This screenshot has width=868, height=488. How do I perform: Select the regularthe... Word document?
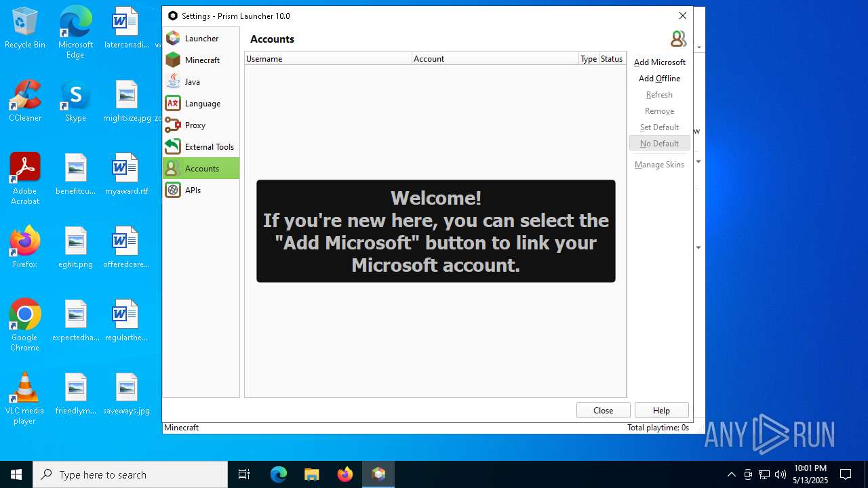[127, 321]
